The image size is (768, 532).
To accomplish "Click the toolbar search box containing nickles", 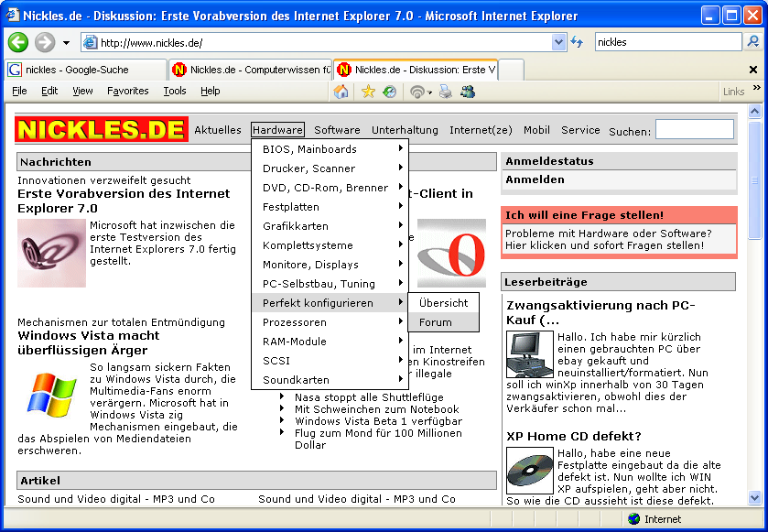I will click(668, 42).
